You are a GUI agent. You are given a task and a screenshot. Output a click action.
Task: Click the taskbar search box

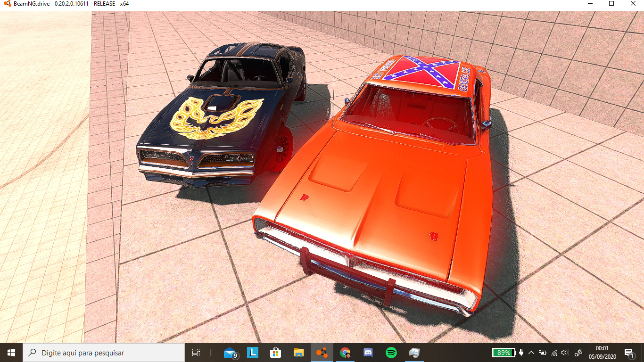tap(104, 352)
